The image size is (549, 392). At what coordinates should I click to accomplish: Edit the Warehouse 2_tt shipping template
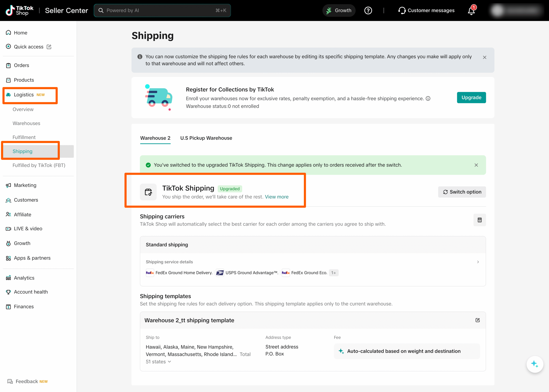pos(477,320)
